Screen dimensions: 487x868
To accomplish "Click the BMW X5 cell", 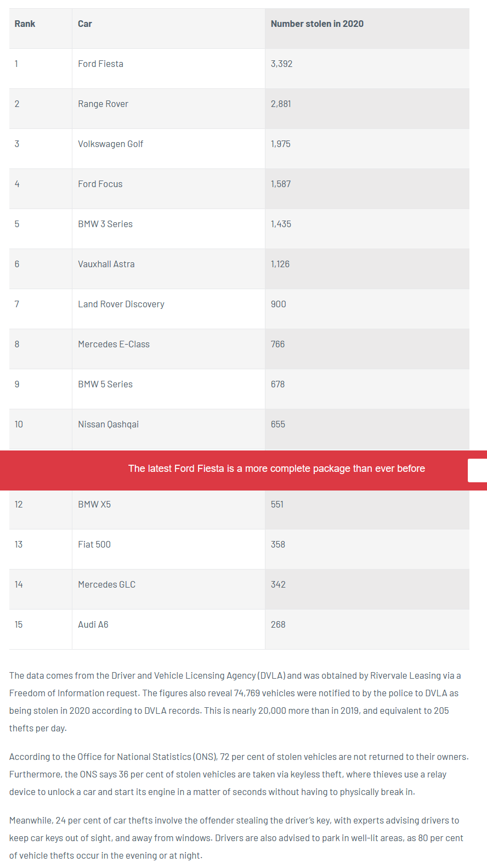I will 94,505.
